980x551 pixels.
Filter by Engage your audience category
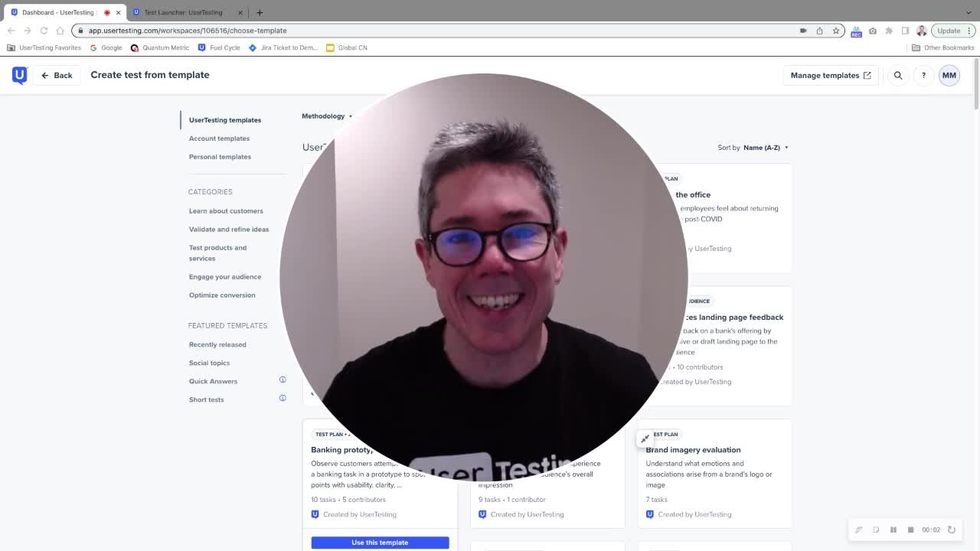(x=225, y=277)
